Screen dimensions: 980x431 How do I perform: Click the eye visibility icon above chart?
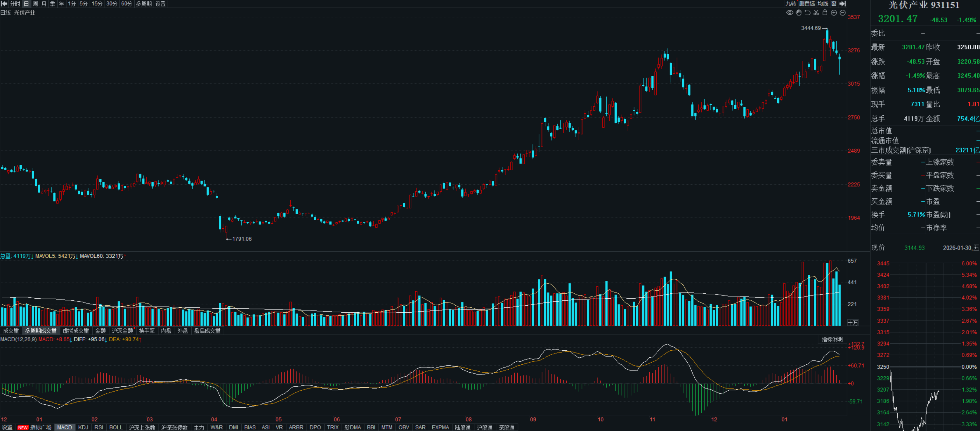(790, 13)
